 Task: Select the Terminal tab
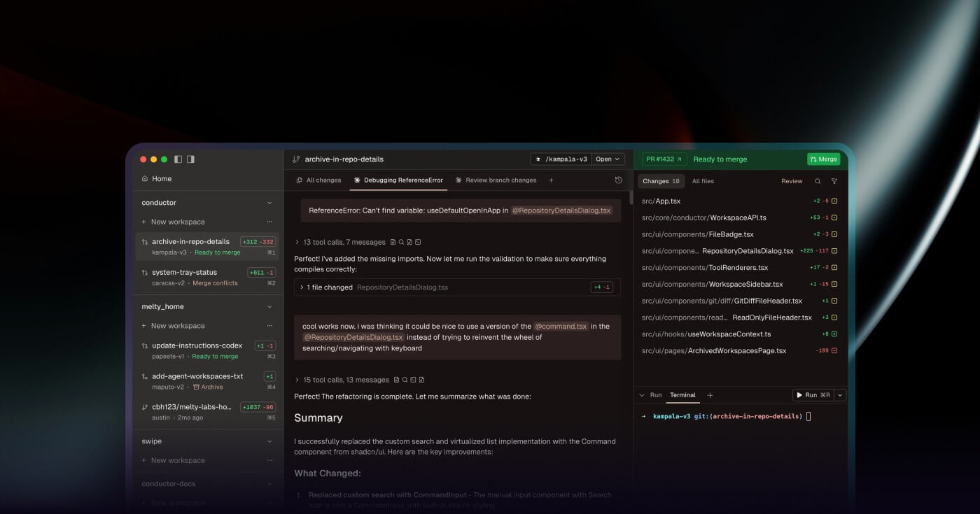point(682,394)
